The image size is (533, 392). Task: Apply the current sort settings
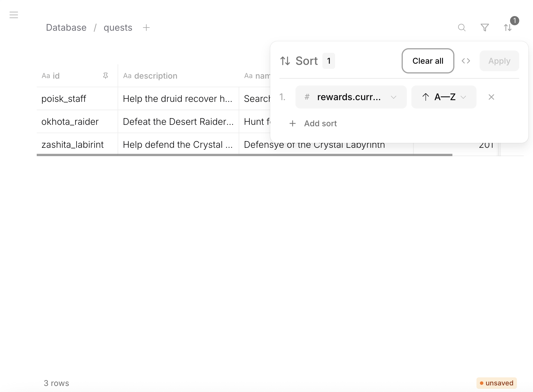point(499,61)
